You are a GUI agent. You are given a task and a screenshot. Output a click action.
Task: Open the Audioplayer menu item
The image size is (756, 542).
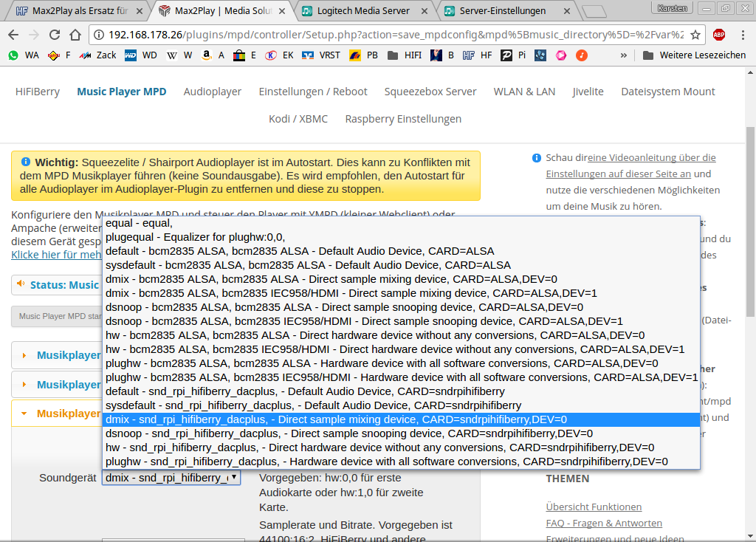point(213,92)
